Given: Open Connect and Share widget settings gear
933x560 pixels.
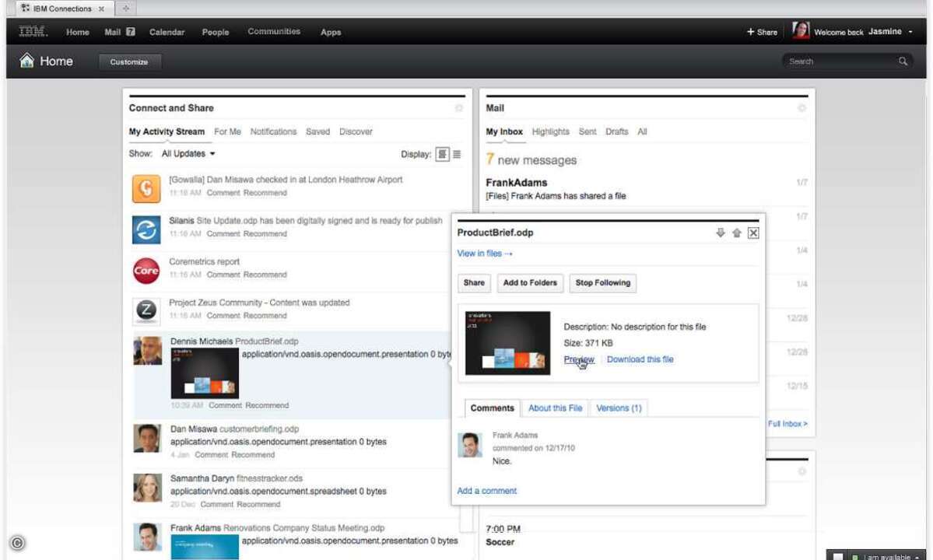Looking at the screenshot, I should pyautogui.click(x=459, y=108).
